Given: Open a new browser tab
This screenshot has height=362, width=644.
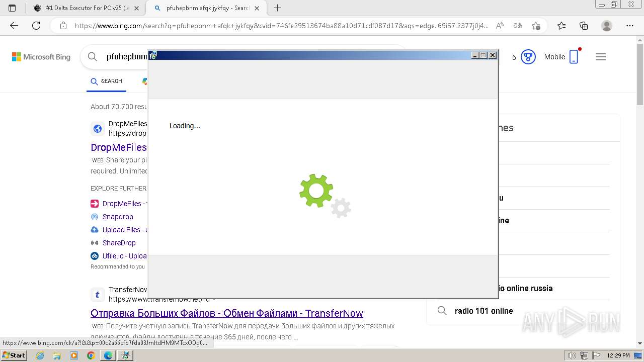Looking at the screenshot, I should tap(277, 8).
